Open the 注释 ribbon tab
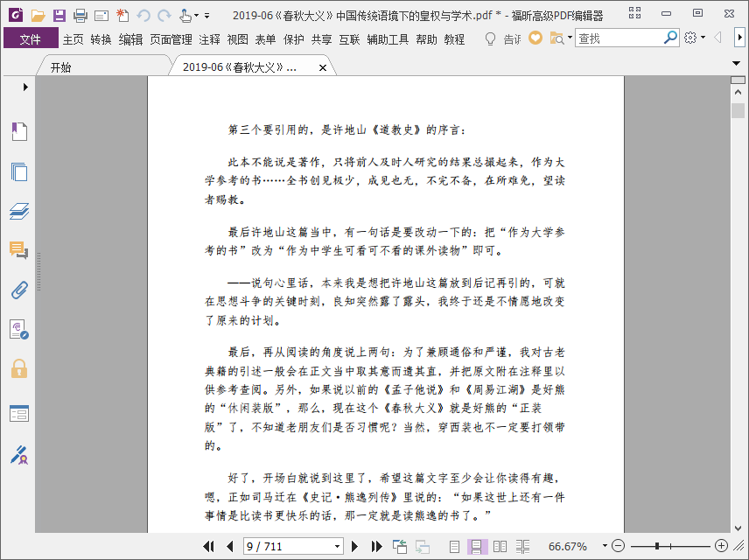The height and width of the screenshot is (560, 749). click(x=209, y=39)
